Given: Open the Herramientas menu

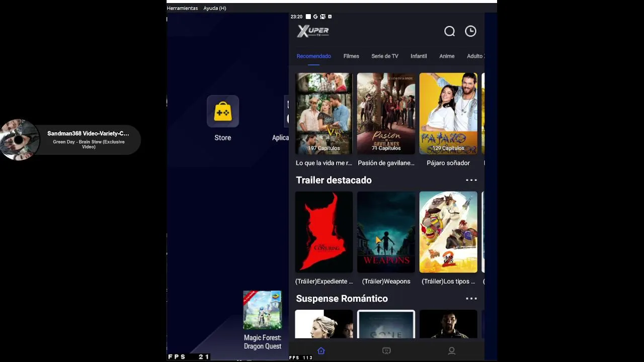Looking at the screenshot, I should [x=182, y=8].
